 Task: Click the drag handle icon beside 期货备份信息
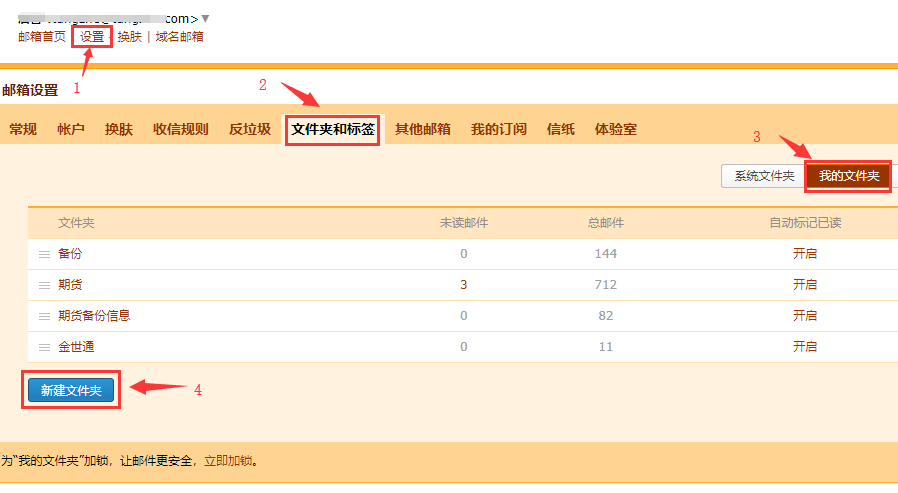coord(44,316)
